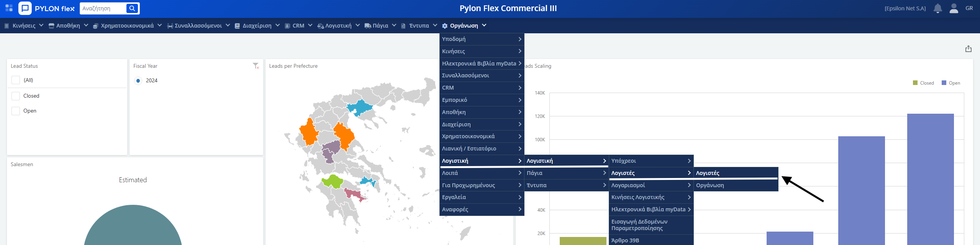Focus the Αναζήτηση search field

[x=103, y=8]
